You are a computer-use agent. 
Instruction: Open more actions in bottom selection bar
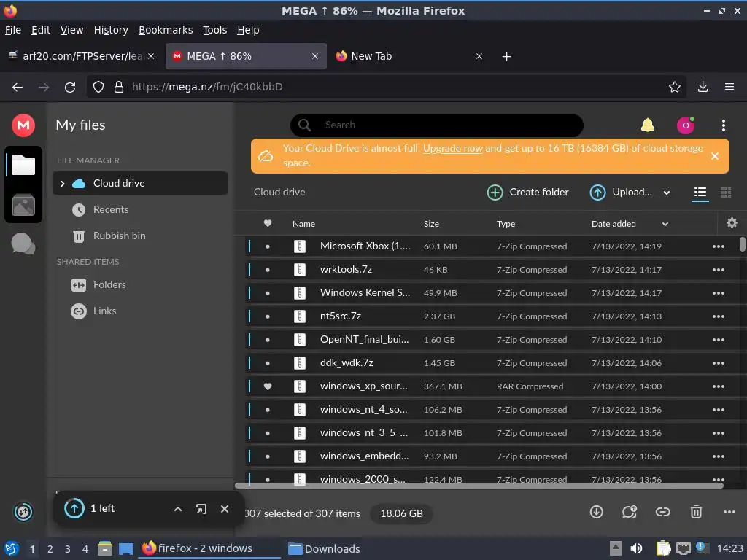click(x=729, y=512)
